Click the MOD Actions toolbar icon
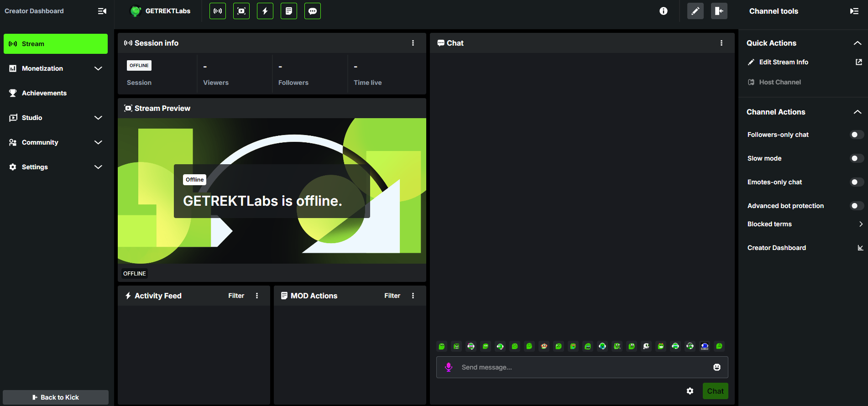868x406 pixels. [x=289, y=11]
